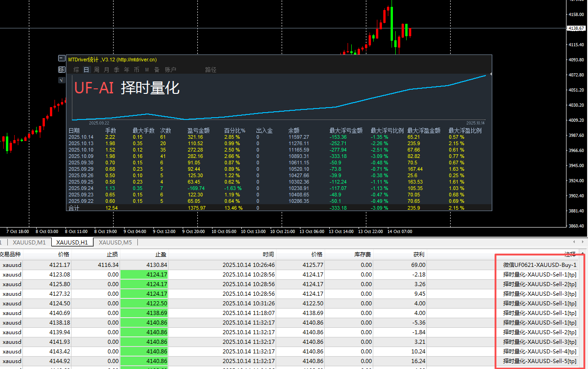Screen dimensions: 588x369
Task: Switch to the XAUUSD,M1 chart tab
Action: (x=29, y=243)
